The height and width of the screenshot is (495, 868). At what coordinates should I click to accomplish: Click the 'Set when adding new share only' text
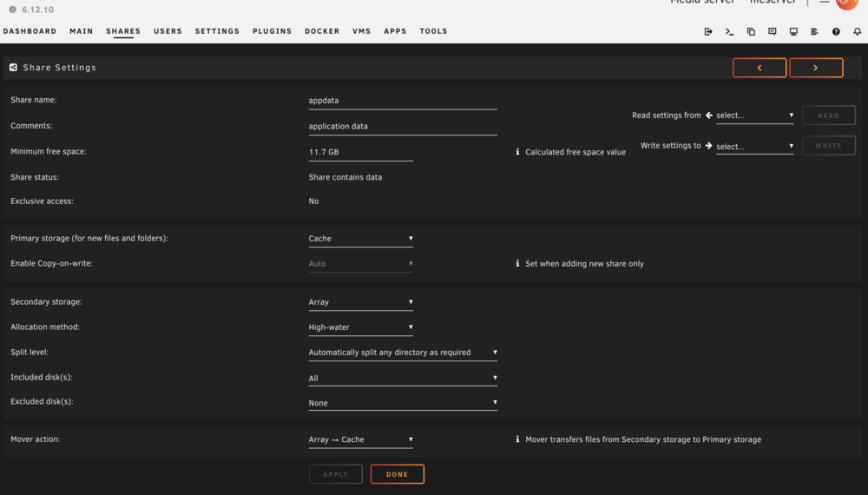tap(584, 263)
